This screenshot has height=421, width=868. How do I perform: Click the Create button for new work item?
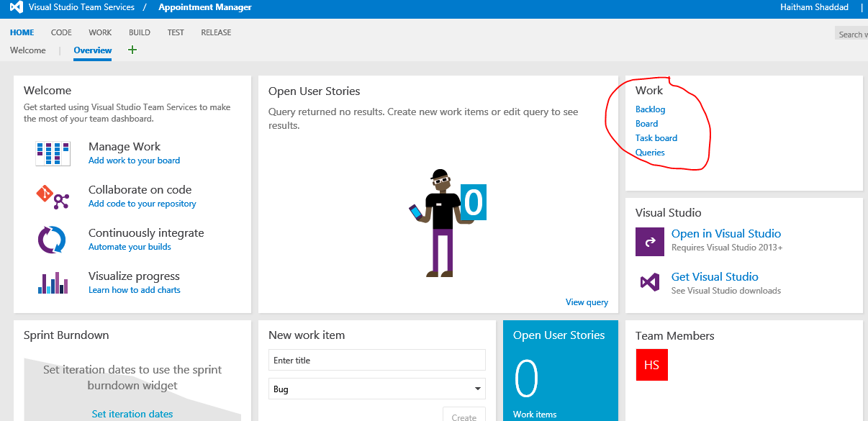[x=464, y=416]
